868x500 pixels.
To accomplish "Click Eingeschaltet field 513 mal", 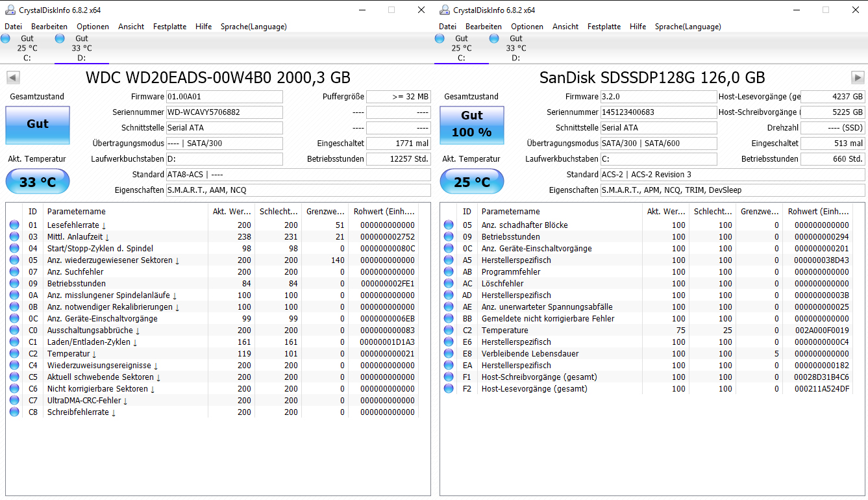I will coord(833,144).
